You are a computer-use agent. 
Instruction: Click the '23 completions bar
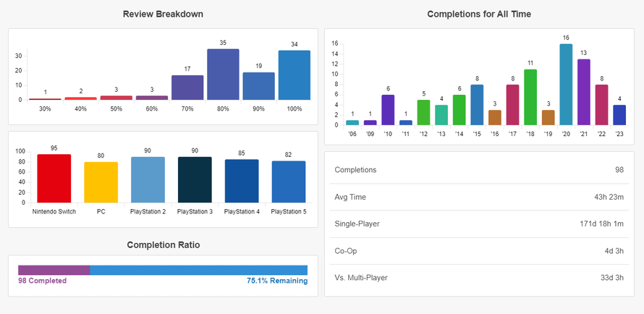coord(619,115)
